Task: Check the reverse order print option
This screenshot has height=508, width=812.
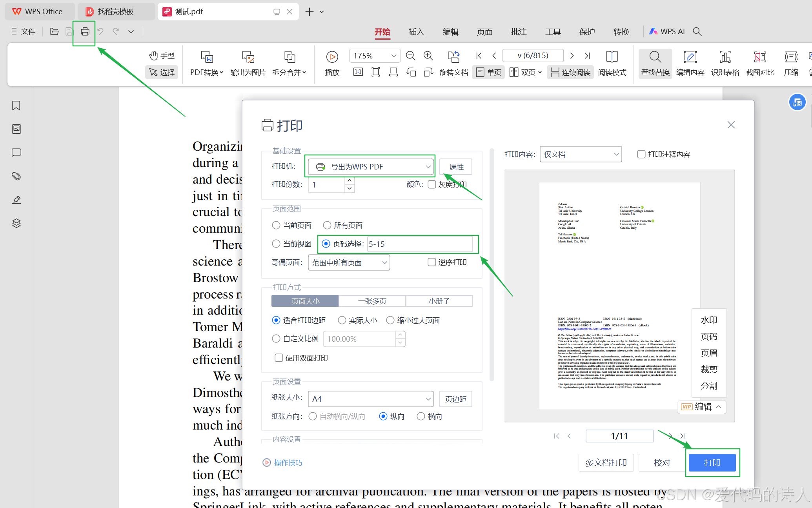Action: pyautogui.click(x=432, y=262)
